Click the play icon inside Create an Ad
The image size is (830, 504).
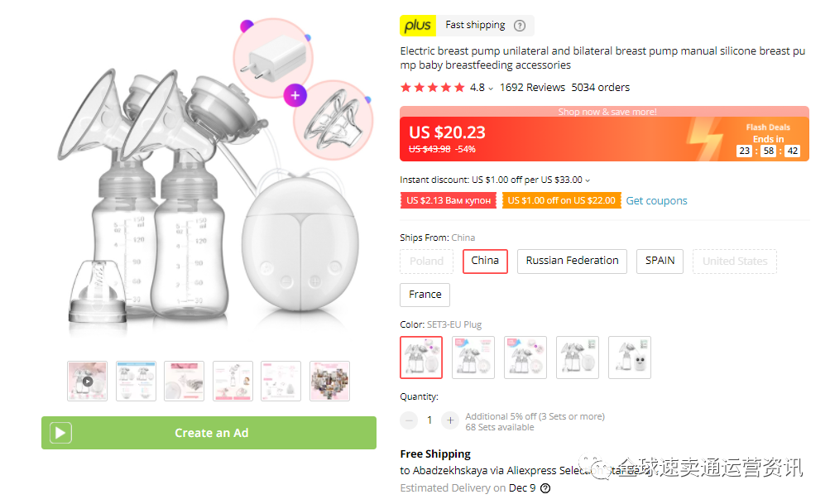[60, 432]
